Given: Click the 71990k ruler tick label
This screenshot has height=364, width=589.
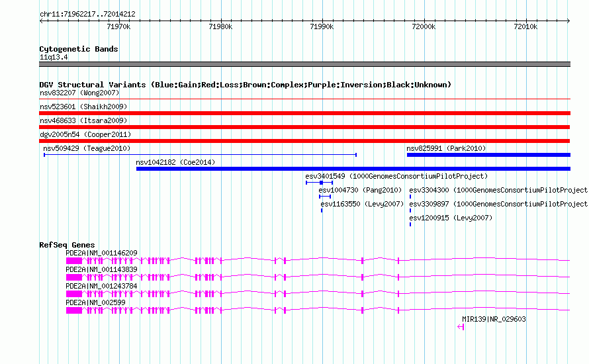Looking at the screenshot, I should click(322, 26).
